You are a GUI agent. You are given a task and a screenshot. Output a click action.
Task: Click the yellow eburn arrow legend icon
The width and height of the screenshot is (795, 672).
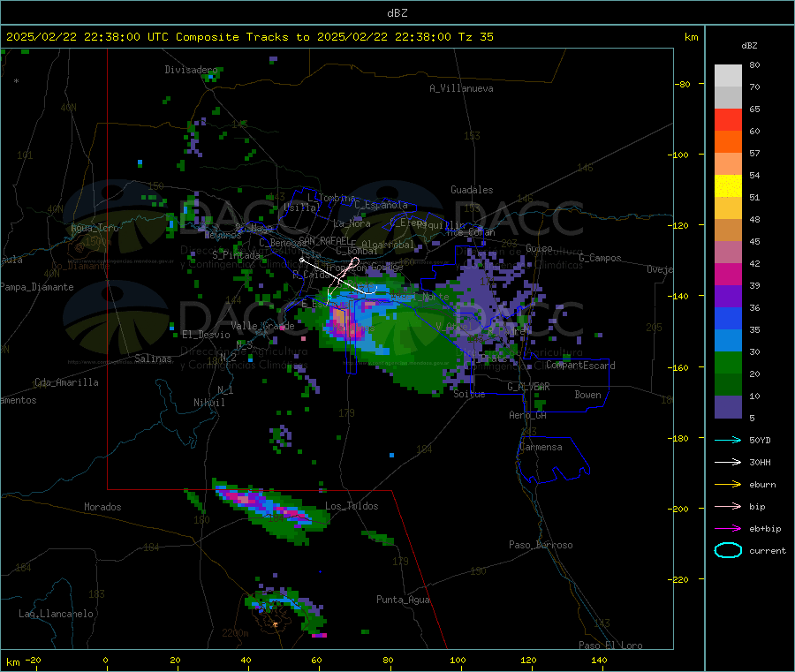point(728,485)
